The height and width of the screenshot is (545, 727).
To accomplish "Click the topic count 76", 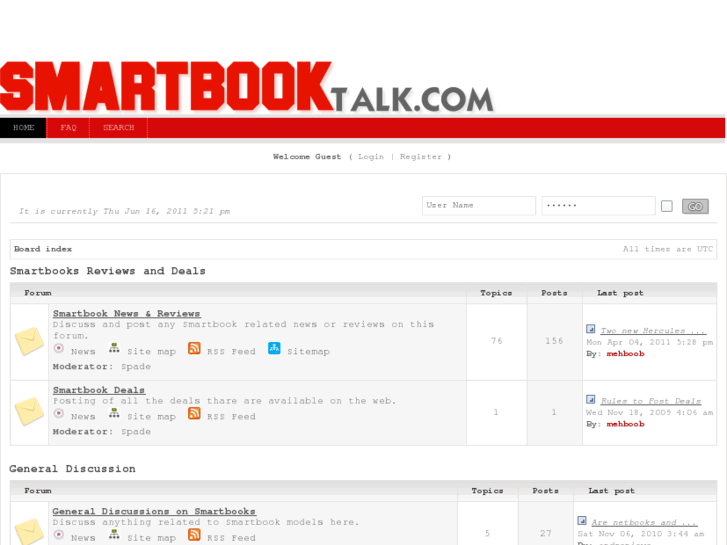I will [497, 341].
